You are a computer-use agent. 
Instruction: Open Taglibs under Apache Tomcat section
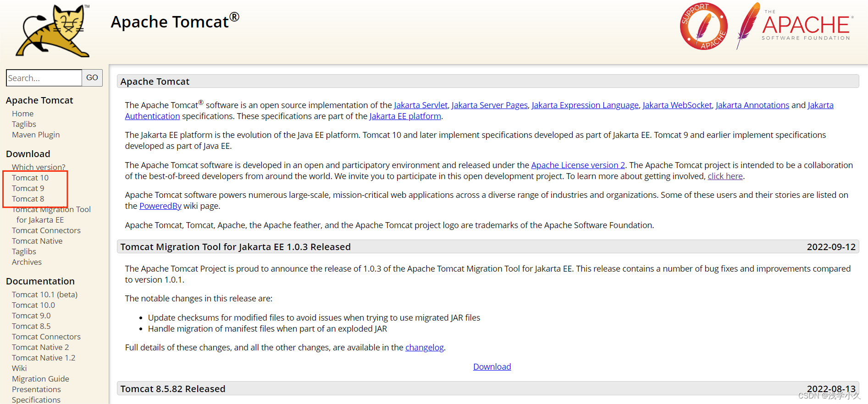(x=24, y=124)
